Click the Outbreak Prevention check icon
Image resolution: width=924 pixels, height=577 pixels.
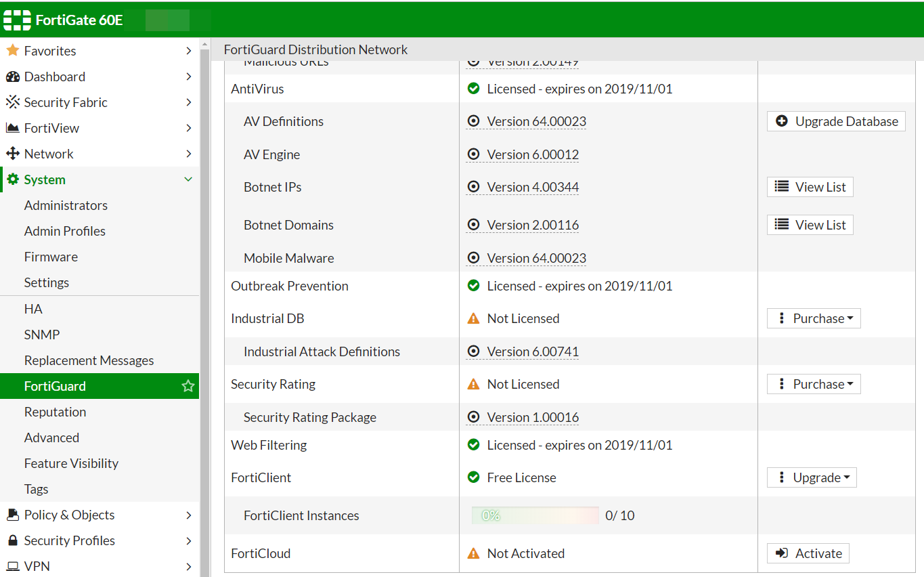coord(474,286)
